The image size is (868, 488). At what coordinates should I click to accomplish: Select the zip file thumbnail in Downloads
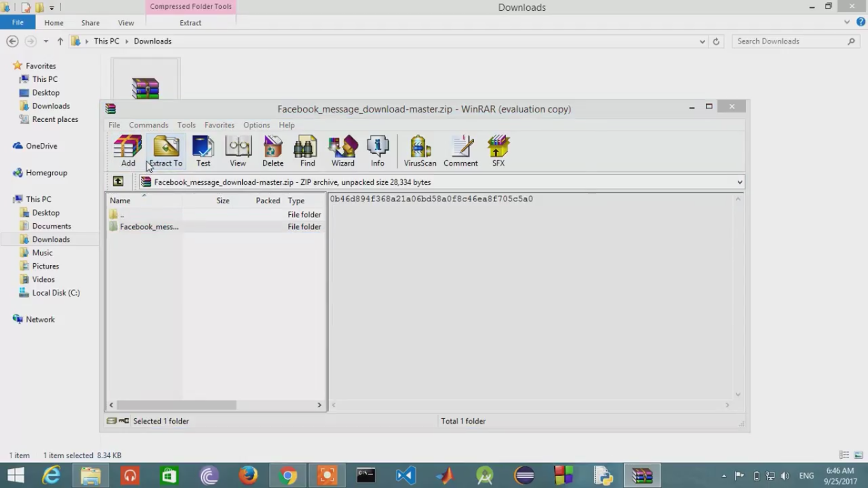pos(146,79)
